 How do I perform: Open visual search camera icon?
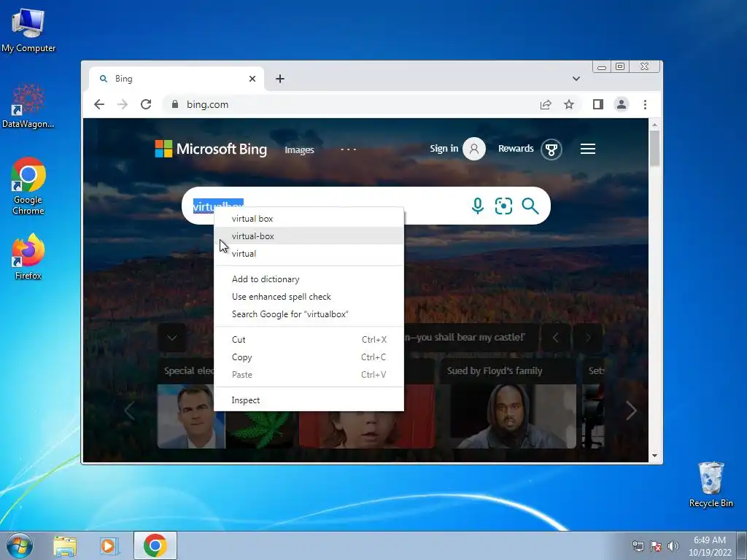(503, 206)
